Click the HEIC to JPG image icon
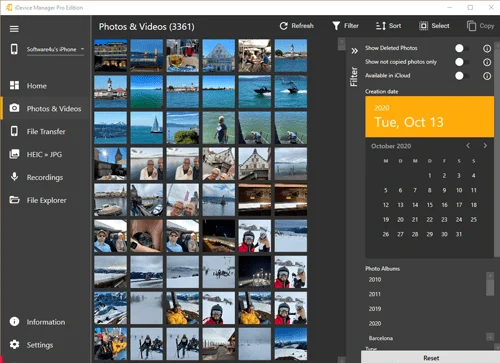Screen dimensions: 500x363 tap(14, 154)
